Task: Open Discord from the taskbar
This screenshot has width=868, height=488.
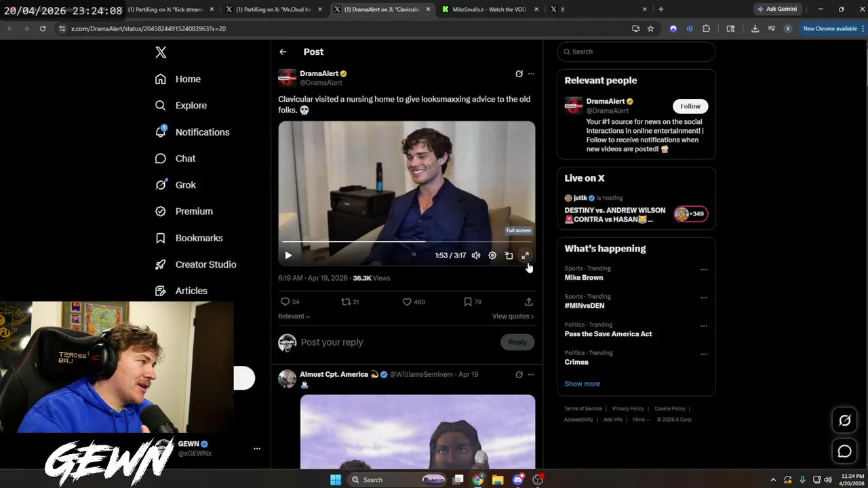Action: coord(518,480)
